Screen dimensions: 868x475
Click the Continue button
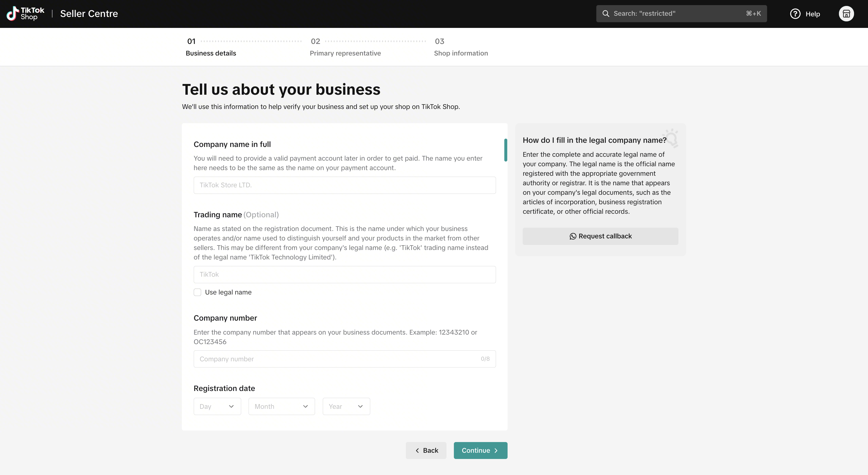(481, 450)
